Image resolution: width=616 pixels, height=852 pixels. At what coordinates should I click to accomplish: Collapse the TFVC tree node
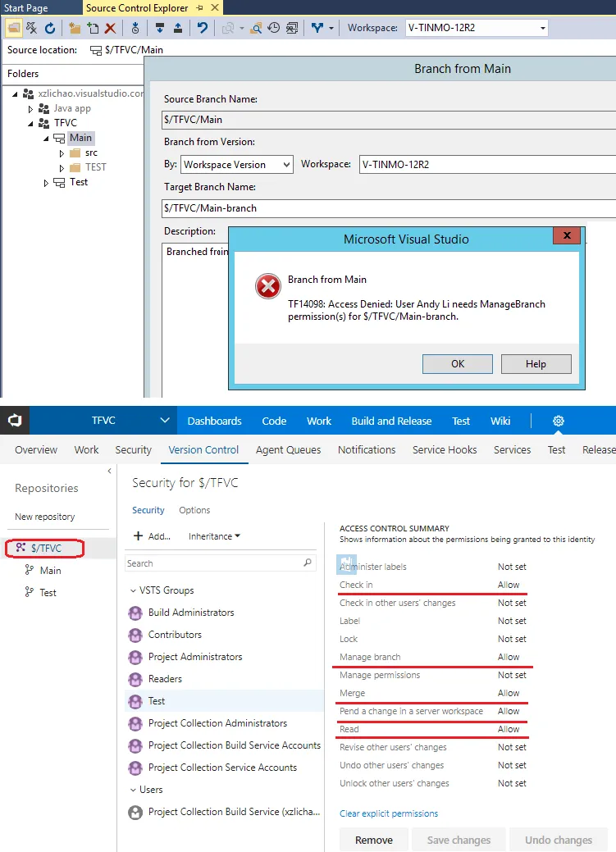point(30,123)
